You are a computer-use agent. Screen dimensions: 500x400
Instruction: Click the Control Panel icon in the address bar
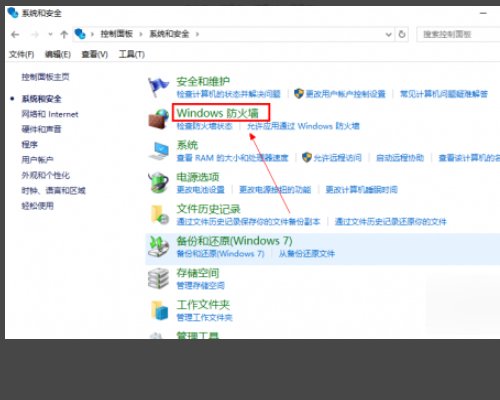(80, 34)
